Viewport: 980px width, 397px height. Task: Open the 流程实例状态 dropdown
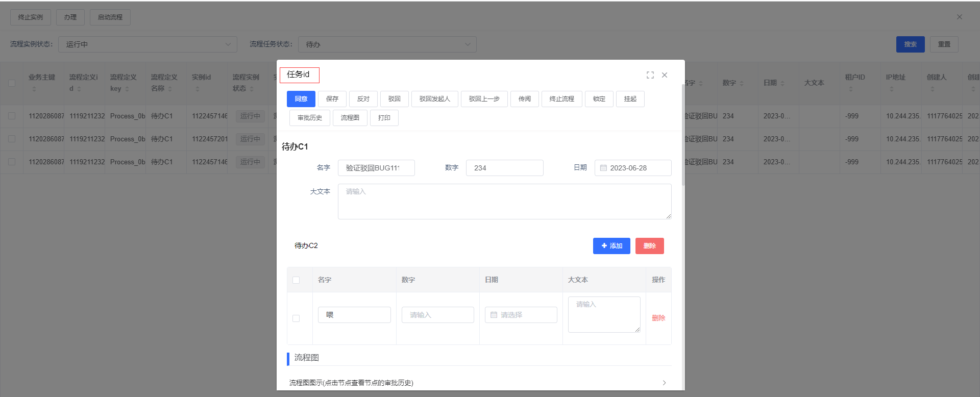click(x=148, y=44)
